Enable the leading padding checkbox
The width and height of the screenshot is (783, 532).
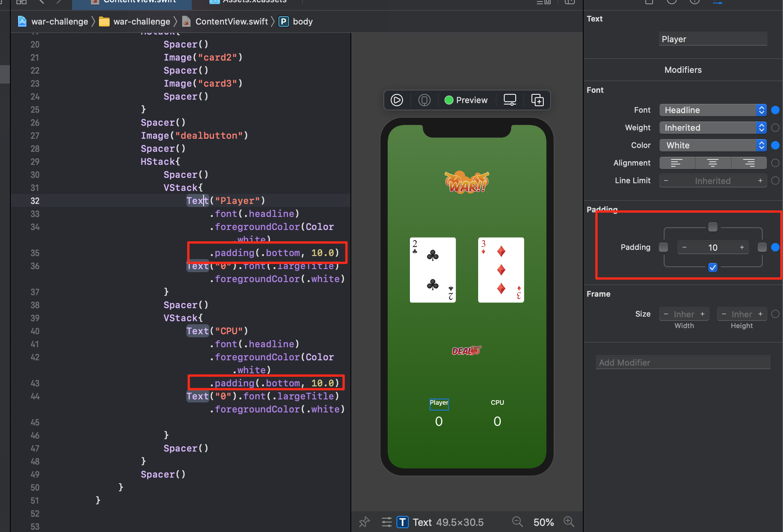click(663, 247)
